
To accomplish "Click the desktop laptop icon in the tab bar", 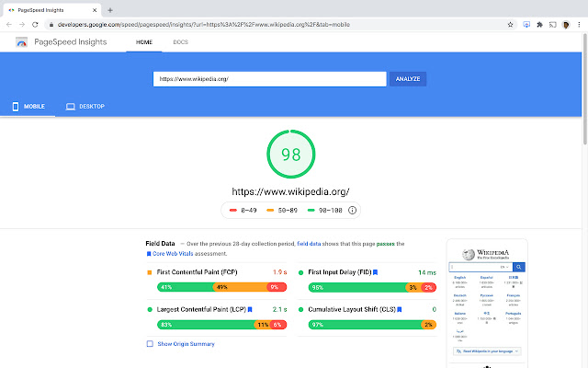I will 71,107.
